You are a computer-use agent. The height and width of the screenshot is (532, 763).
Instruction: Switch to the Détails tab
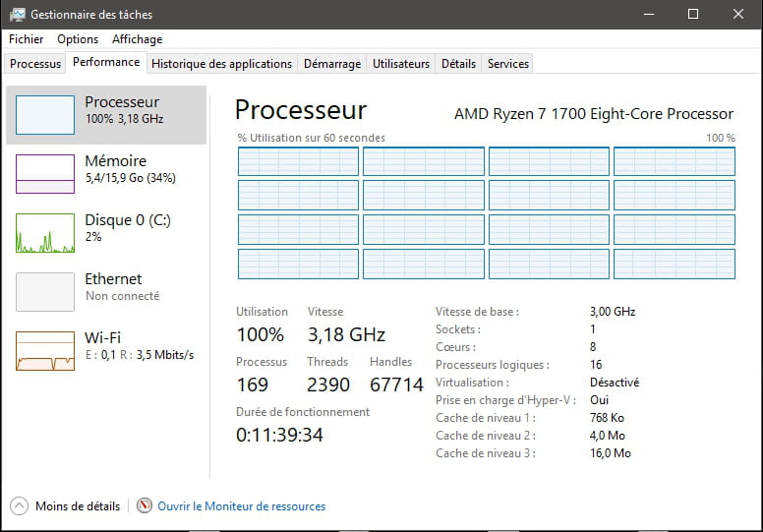458,64
